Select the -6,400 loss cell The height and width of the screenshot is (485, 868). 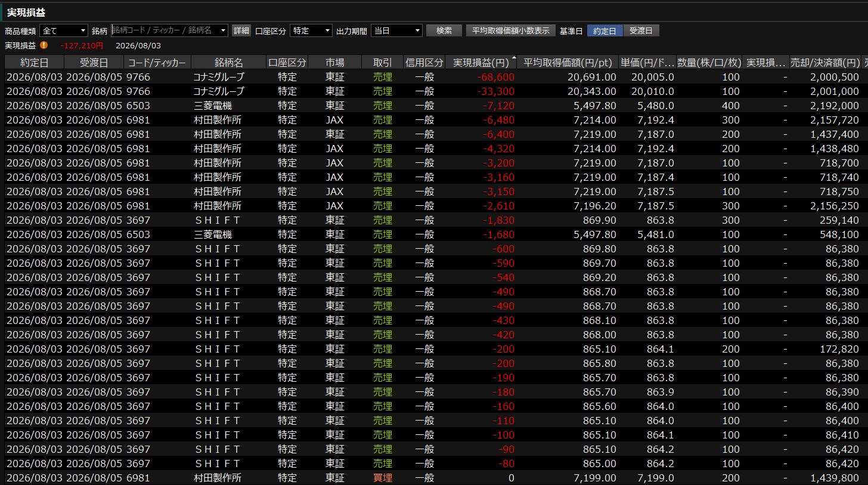[499, 134]
